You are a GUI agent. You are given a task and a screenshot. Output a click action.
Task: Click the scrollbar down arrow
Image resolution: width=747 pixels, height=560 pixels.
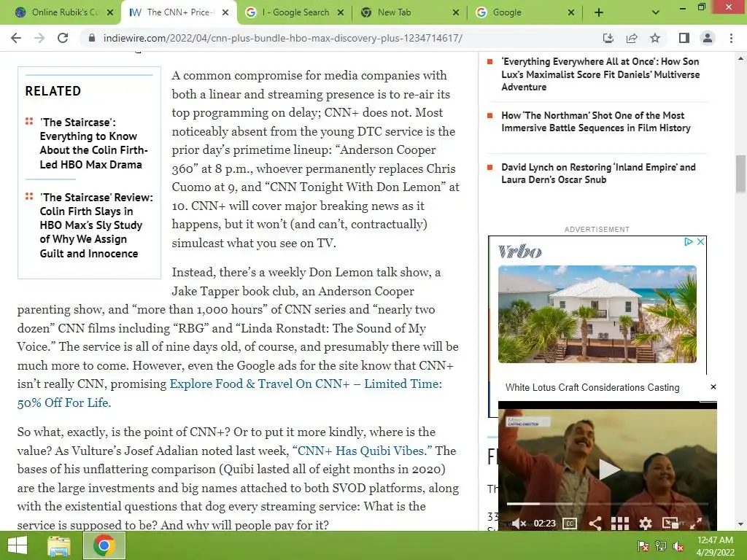click(740, 524)
